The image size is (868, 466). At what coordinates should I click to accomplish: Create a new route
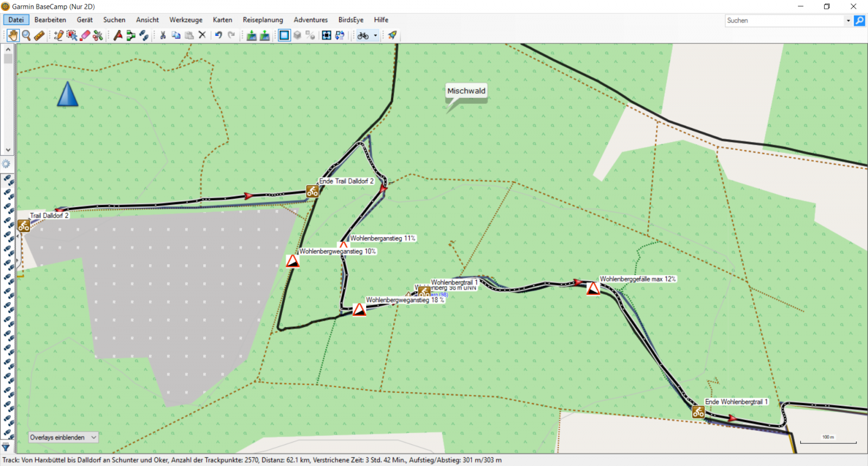click(131, 35)
